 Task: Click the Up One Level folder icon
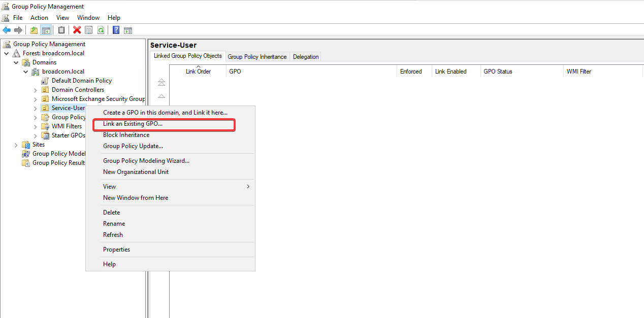click(34, 30)
